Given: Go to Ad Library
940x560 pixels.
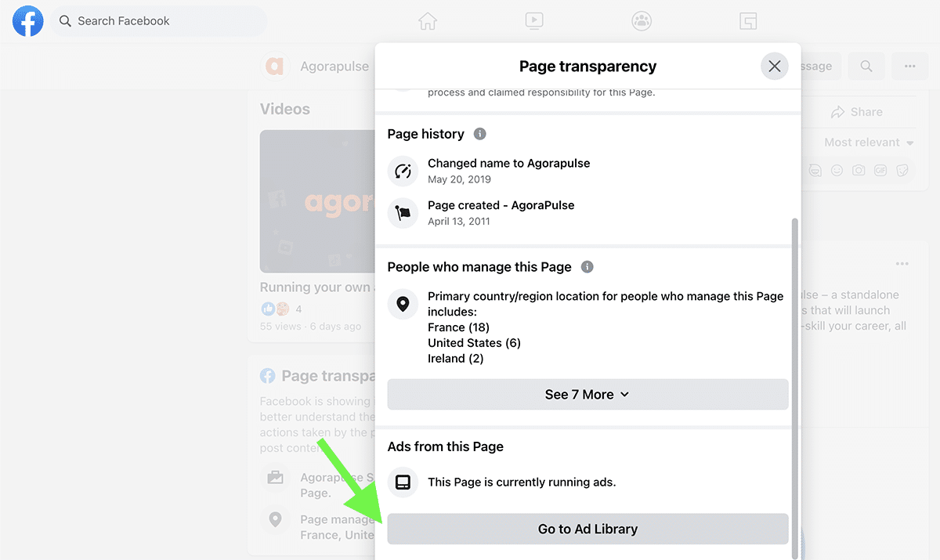Looking at the screenshot, I should 587,529.
